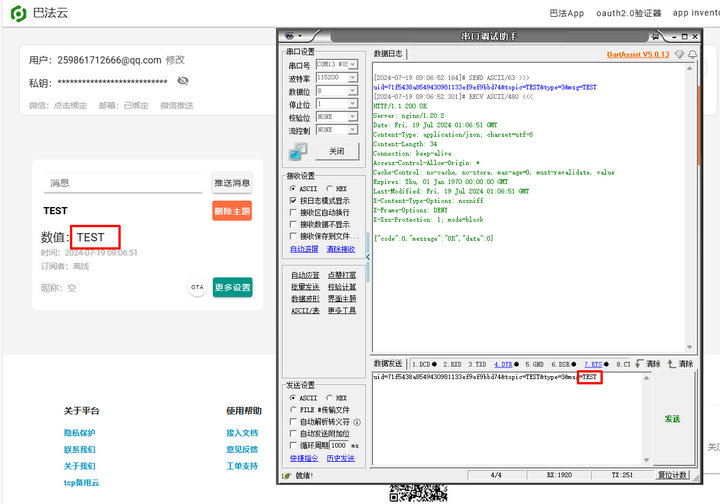Toggle private key visibility eye icon

click(x=183, y=81)
